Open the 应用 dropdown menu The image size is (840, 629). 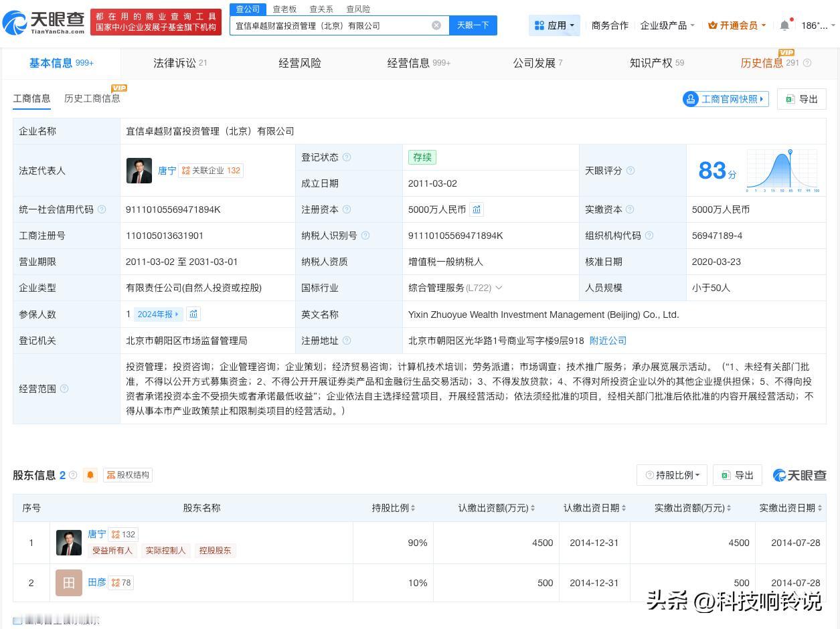tap(554, 25)
